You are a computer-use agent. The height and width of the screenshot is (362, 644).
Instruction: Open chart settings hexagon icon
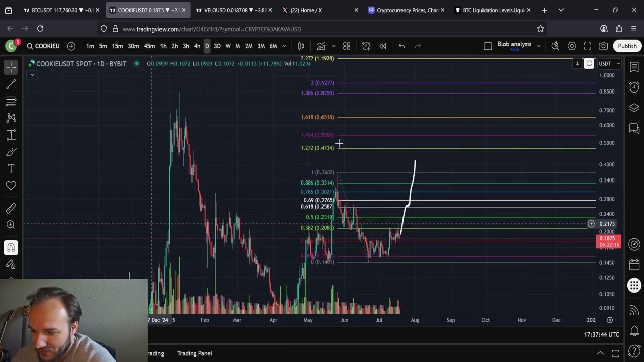click(572, 46)
